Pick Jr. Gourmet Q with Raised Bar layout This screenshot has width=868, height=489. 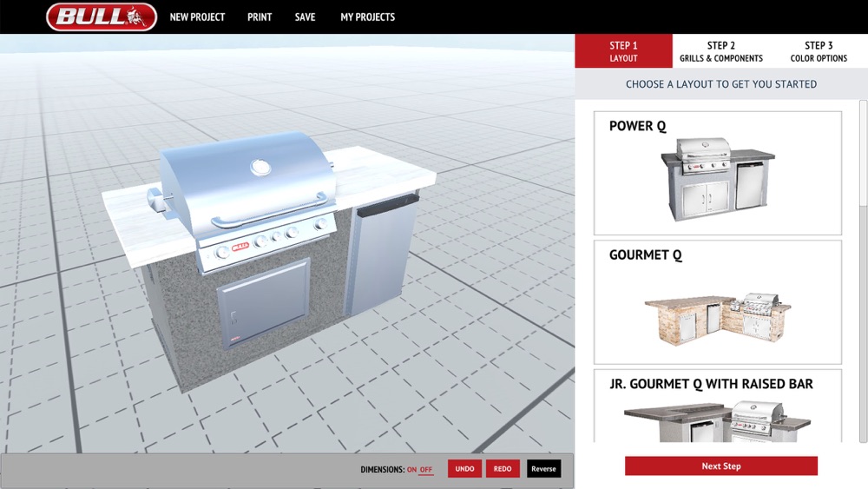pyautogui.click(x=718, y=406)
